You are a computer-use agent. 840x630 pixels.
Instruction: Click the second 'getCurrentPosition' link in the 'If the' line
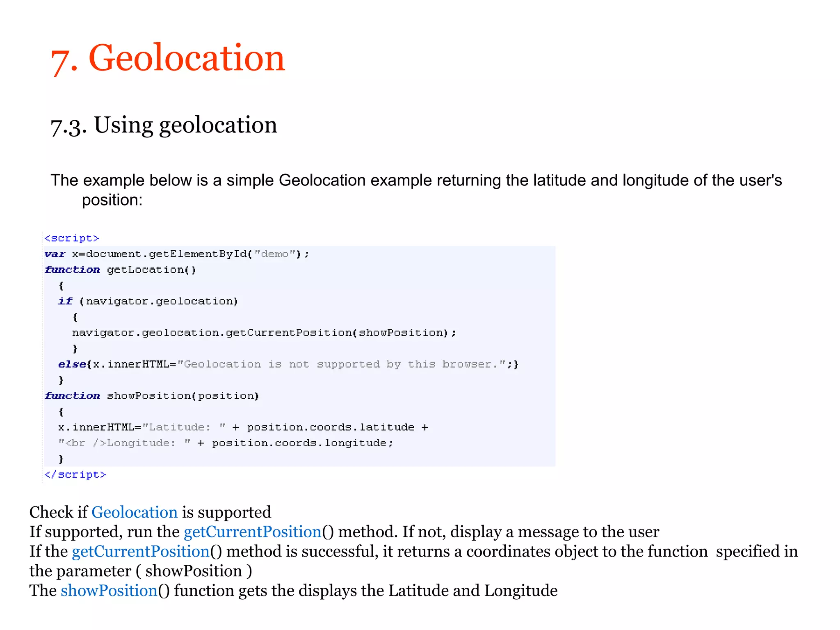[141, 552]
